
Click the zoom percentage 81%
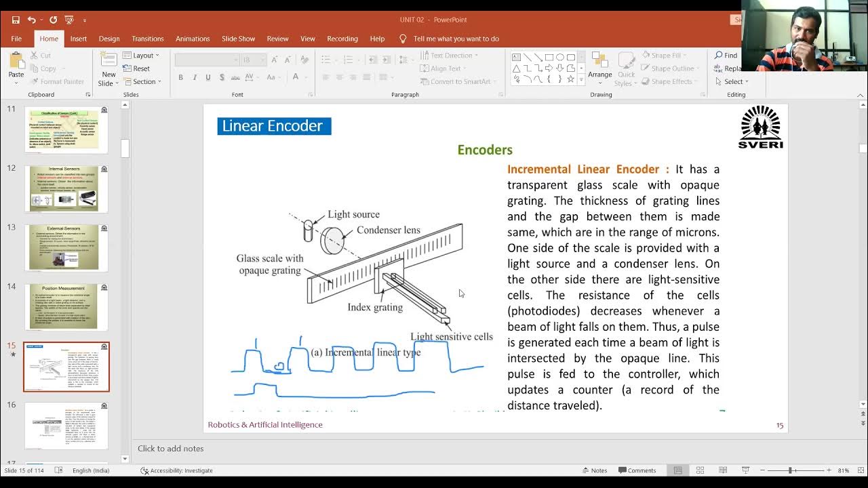[x=844, y=470]
